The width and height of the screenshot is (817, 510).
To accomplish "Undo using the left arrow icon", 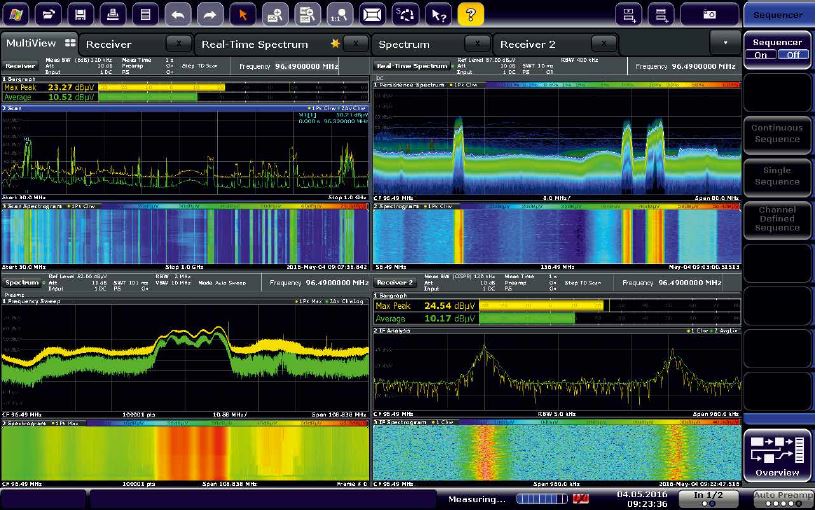I will (177, 14).
